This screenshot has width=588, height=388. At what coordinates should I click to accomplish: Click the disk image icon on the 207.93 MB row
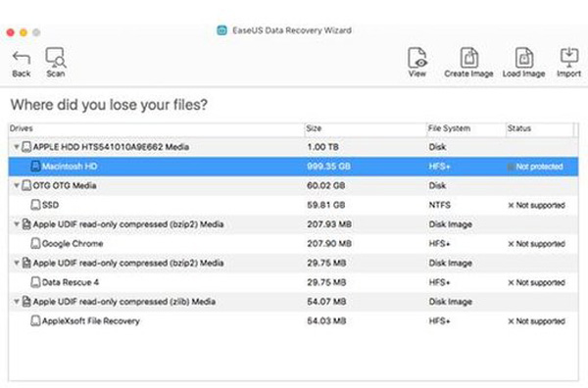click(x=26, y=224)
